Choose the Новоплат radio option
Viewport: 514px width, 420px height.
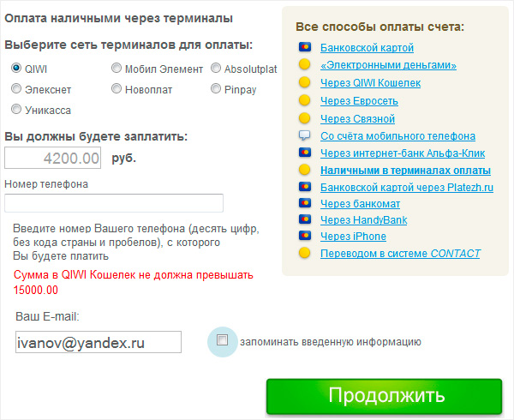click(116, 88)
